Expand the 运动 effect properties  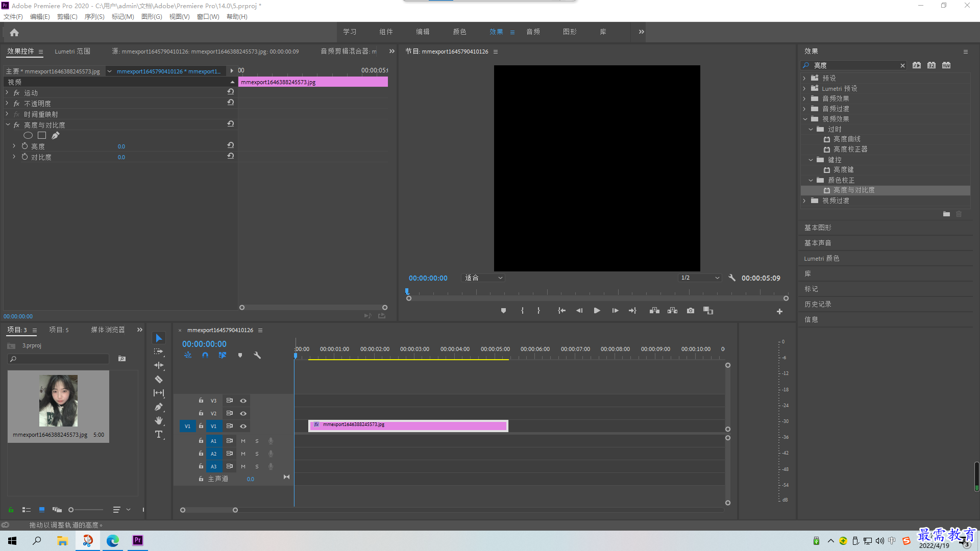pyautogui.click(x=7, y=92)
